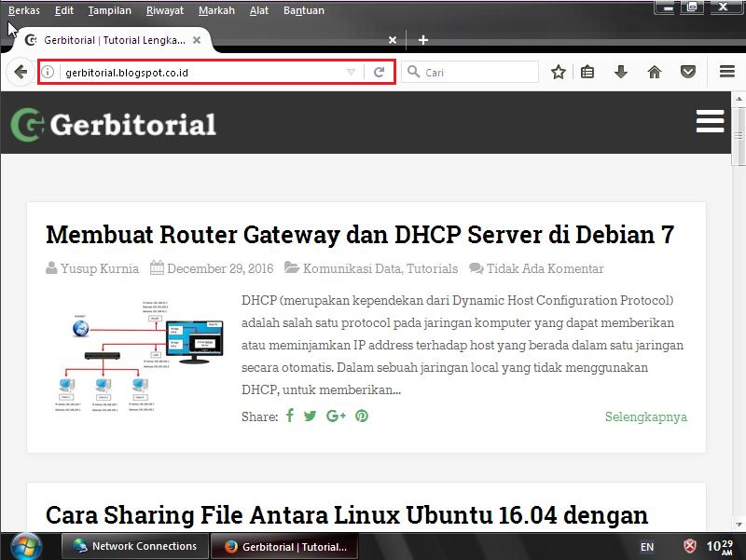Click the taskbar clock 10:29 AM

(x=719, y=547)
